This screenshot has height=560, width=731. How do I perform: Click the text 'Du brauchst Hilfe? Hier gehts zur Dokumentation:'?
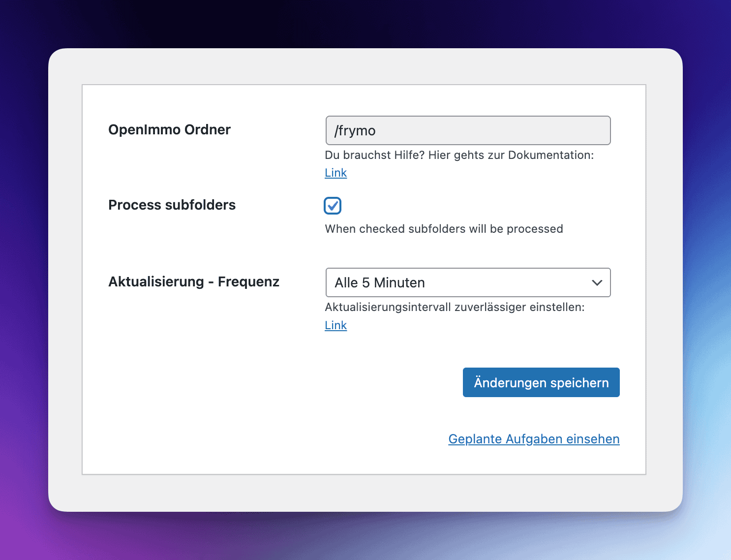pyautogui.click(x=459, y=155)
